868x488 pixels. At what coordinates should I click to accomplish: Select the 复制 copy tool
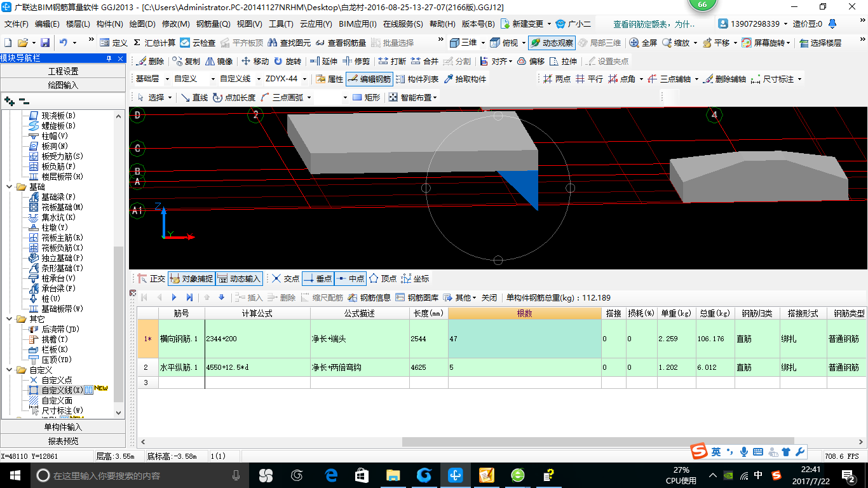(x=186, y=62)
